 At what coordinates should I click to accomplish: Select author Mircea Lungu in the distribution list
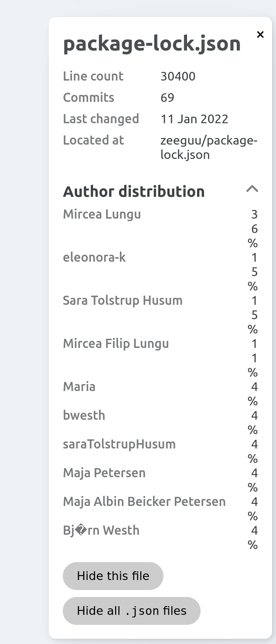point(102,214)
